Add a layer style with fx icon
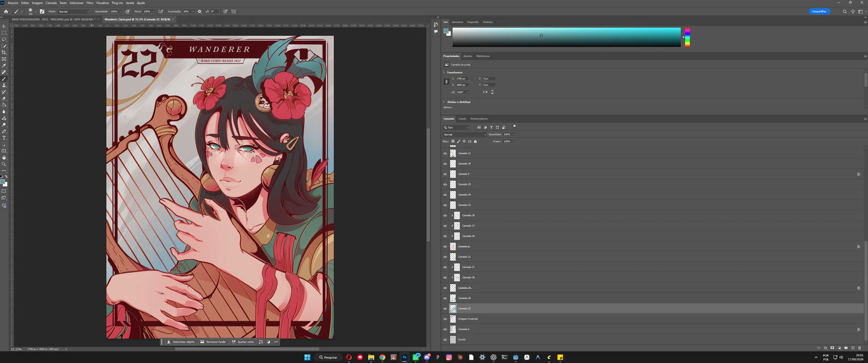The image size is (868, 363). coord(826,348)
